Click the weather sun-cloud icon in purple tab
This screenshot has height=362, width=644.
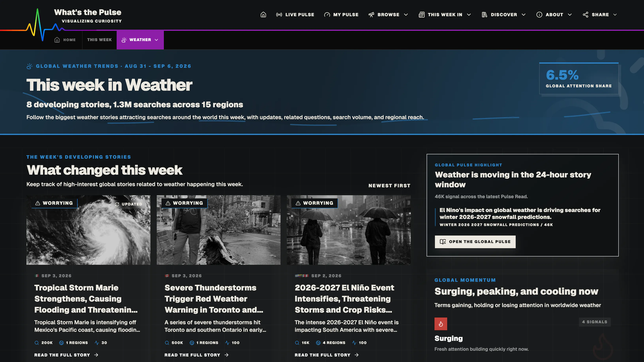(124, 40)
